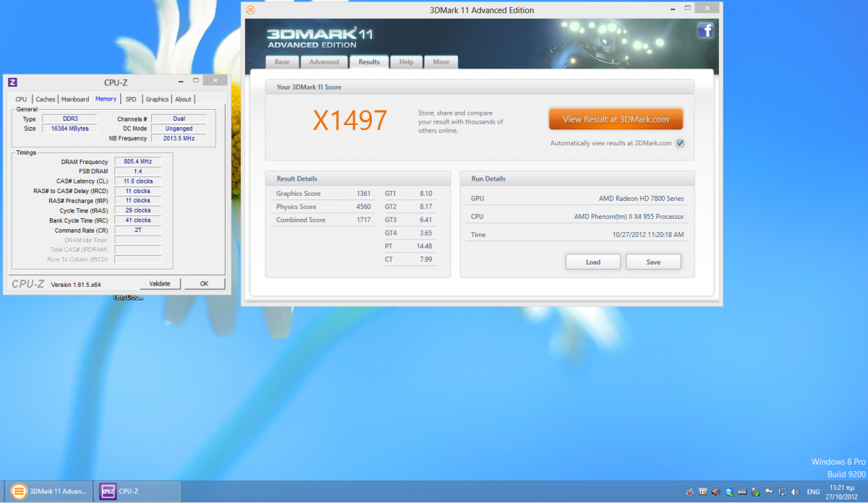
Task: Open 3DMark 11 from the taskbar
Action: pyautogui.click(x=49, y=491)
